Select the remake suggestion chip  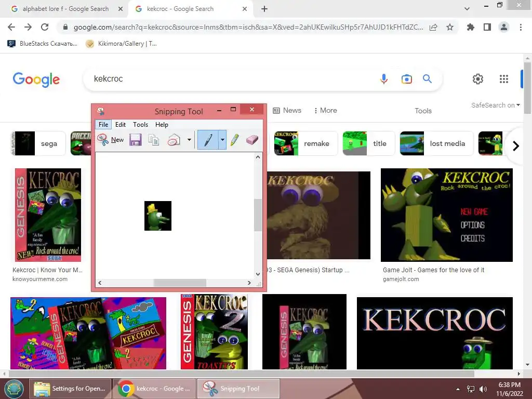point(305,143)
